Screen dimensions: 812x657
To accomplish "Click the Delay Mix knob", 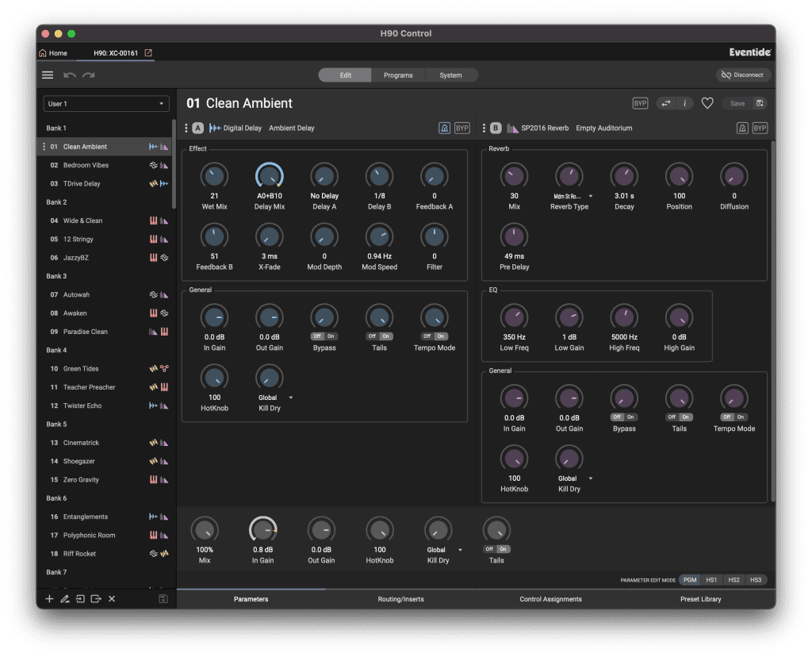I will (x=270, y=176).
